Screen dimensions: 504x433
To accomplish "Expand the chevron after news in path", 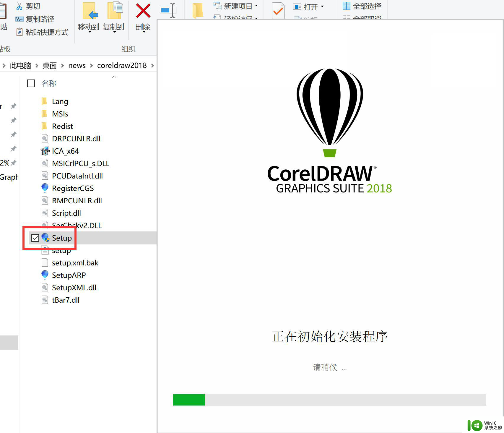I will click(91, 65).
